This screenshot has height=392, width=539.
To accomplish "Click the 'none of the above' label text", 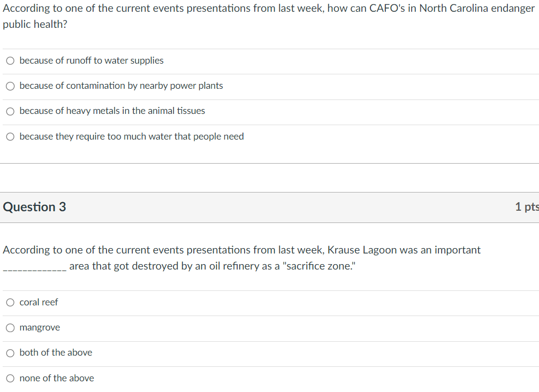I will pos(57,378).
